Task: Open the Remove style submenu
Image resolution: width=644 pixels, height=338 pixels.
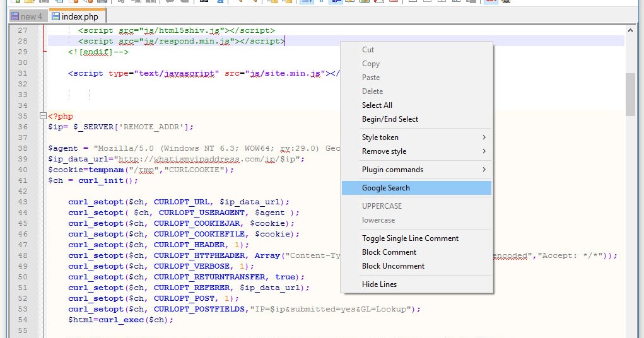Action: (416, 151)
